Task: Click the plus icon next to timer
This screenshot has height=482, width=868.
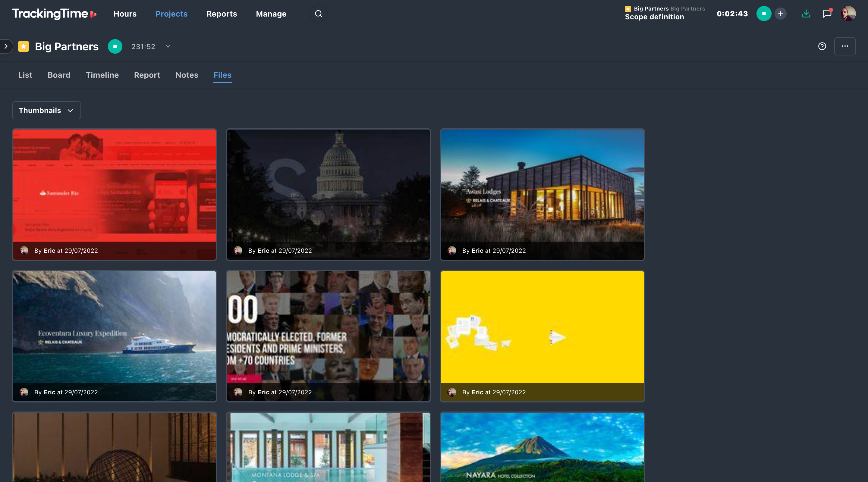Action: (780, 14)
